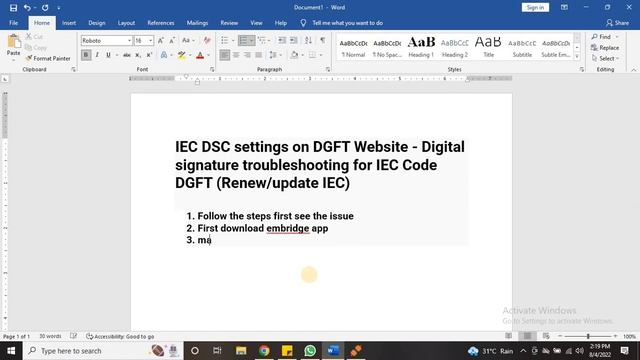This screenshot has width=640, height=360.
Task: Open File Explorer from the taskbar
Action: 241,351
